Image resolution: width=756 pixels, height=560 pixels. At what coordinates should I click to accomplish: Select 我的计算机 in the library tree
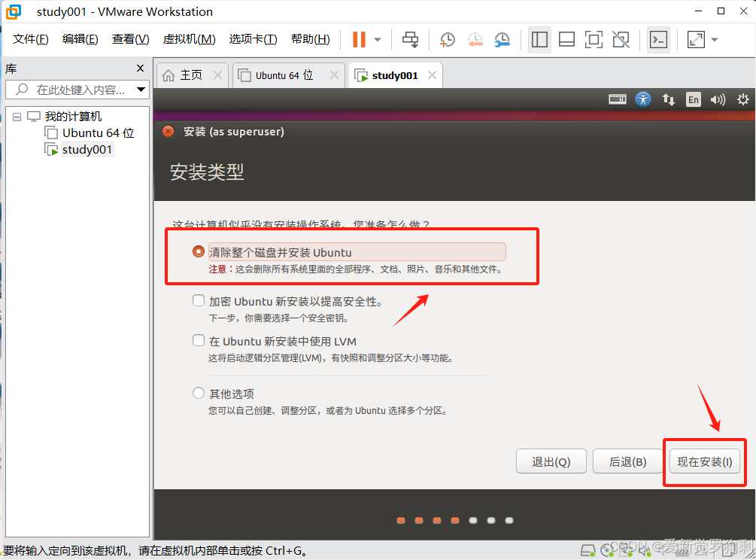click(x=73, y=117)
